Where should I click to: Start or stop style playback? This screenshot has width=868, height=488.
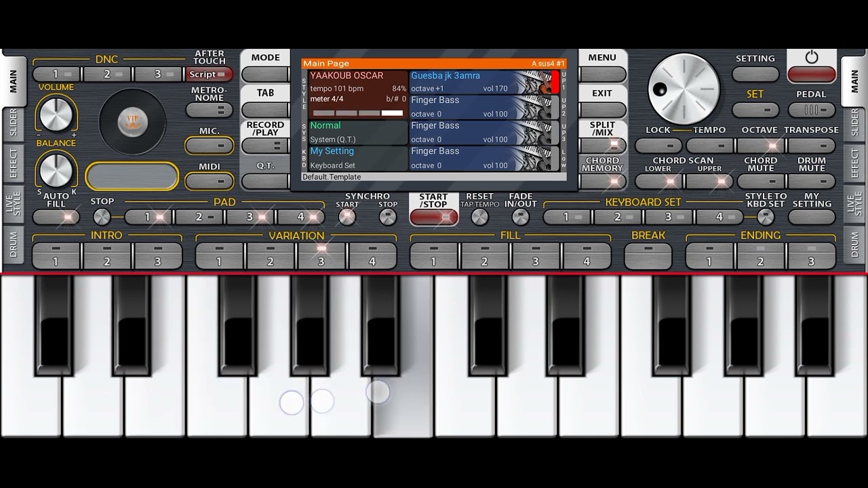(433, 217)
